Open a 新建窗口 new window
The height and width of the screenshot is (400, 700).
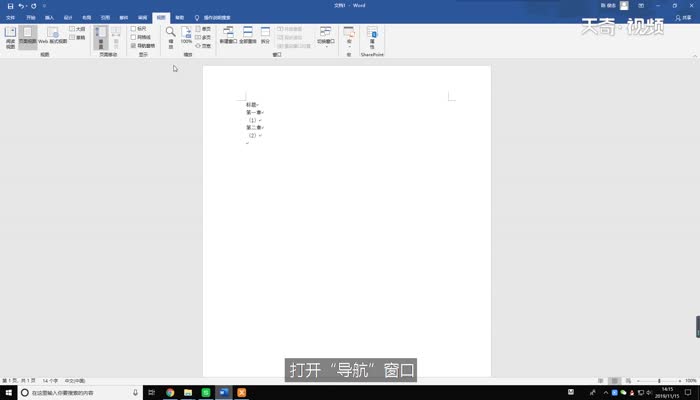tap(228, 35)
